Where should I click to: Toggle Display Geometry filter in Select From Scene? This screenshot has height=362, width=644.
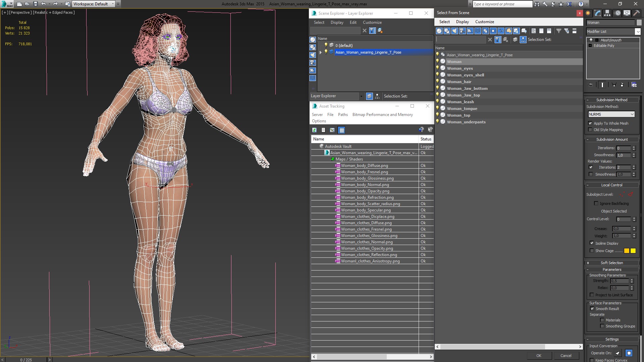[x=439, y=31]
